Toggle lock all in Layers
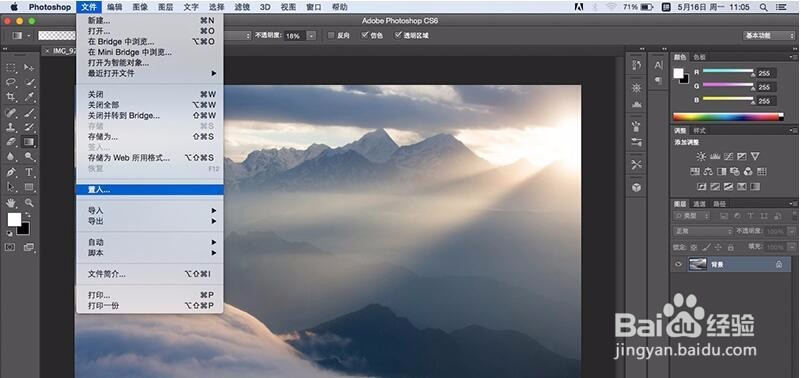 click(x=731, y=247)
